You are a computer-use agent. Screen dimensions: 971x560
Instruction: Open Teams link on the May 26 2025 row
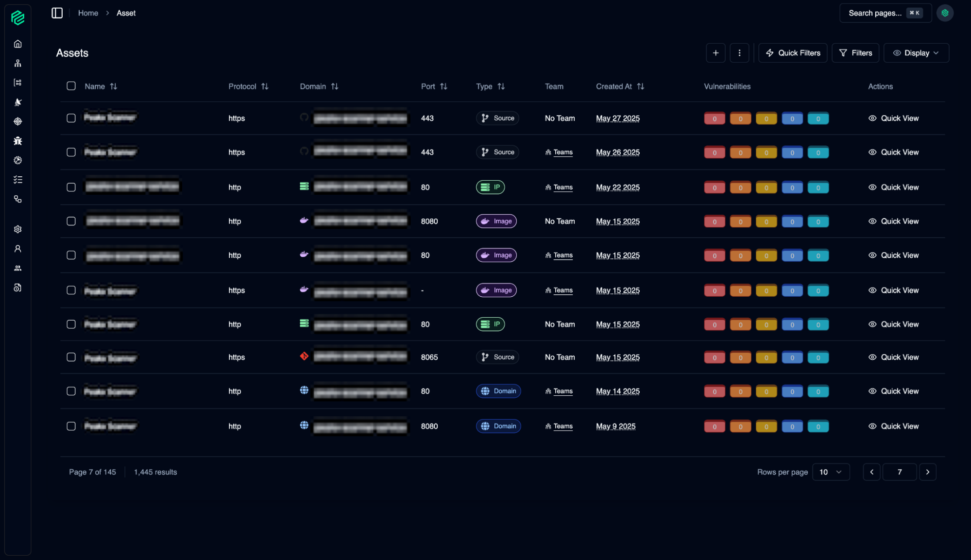tap(562, 152)
